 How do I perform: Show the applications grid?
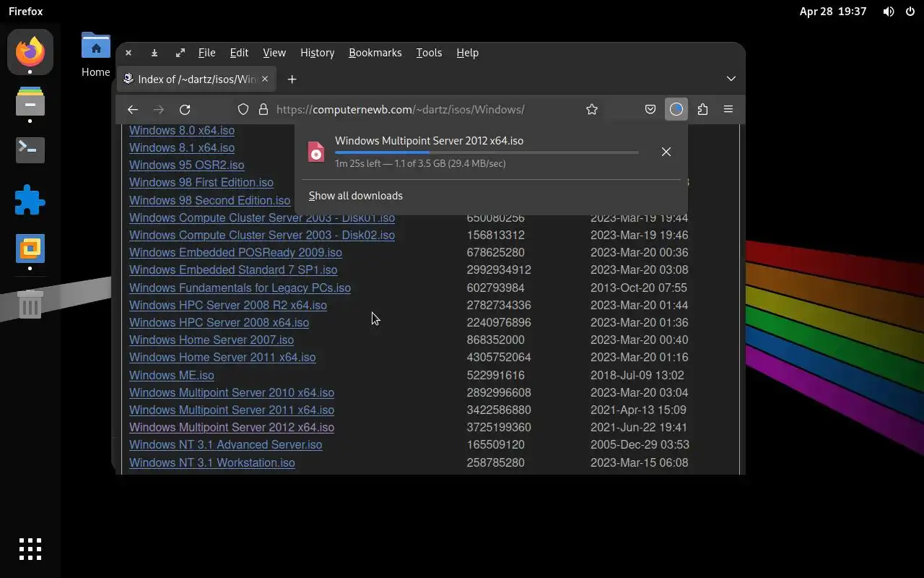[30, 549]
